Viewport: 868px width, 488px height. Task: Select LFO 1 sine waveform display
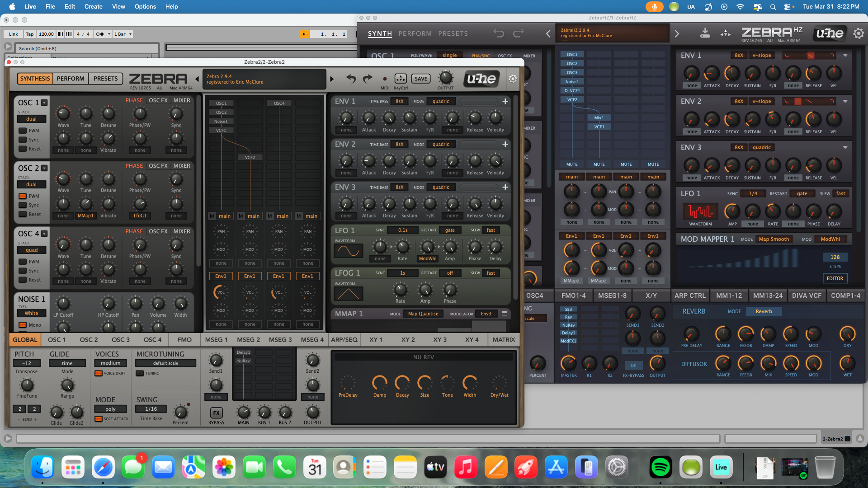click(x=348, y=251)
